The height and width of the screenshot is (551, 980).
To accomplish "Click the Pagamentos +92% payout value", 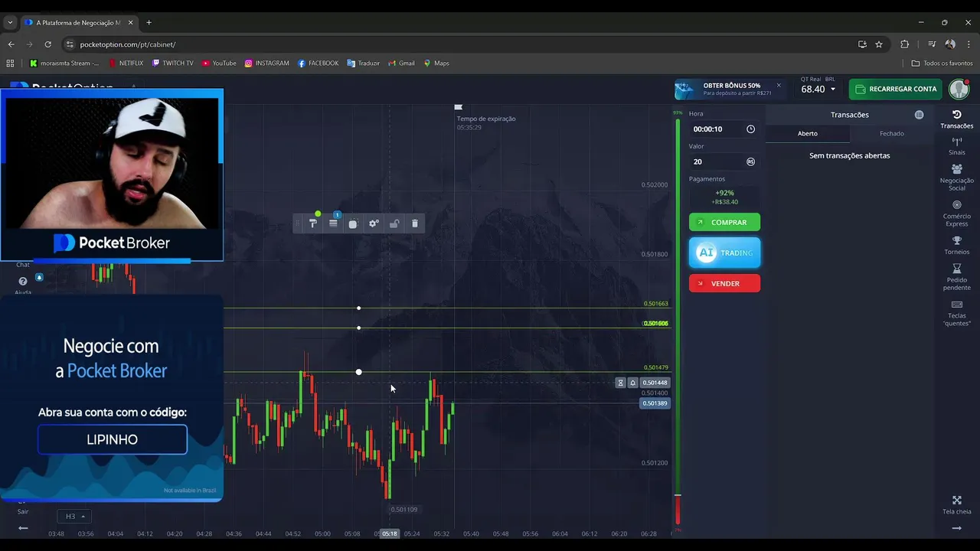I will pos(724,194).
